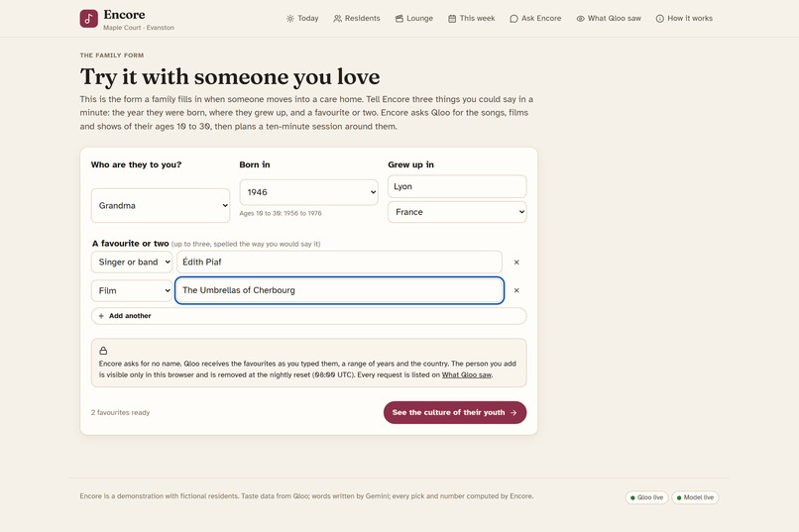Open What Qloo saw page
799x532 pixels.
(x=609, y=18)
